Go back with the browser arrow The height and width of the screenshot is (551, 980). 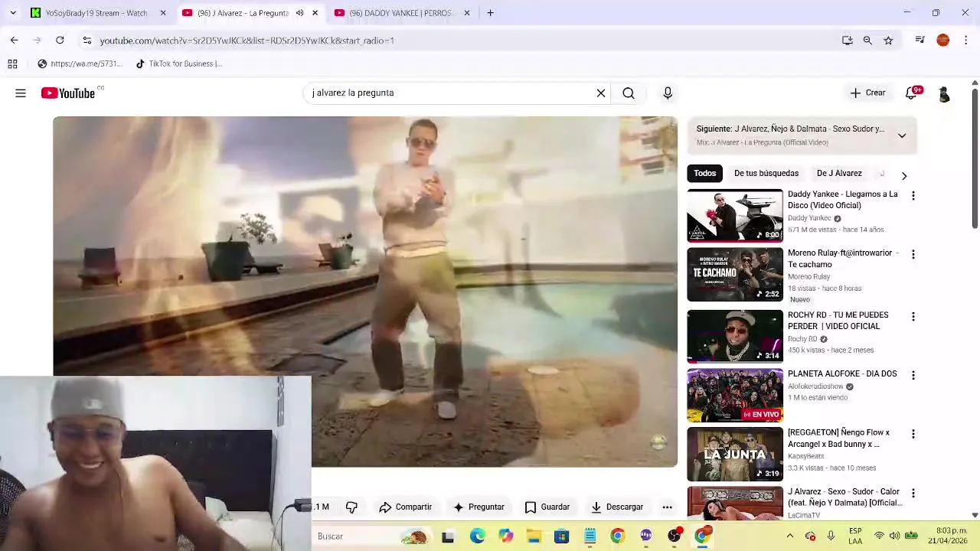(x=14, y=40)
